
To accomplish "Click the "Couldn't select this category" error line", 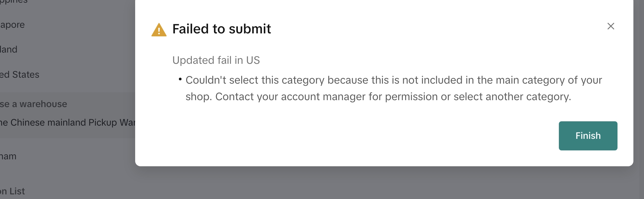I will point(394,80).
